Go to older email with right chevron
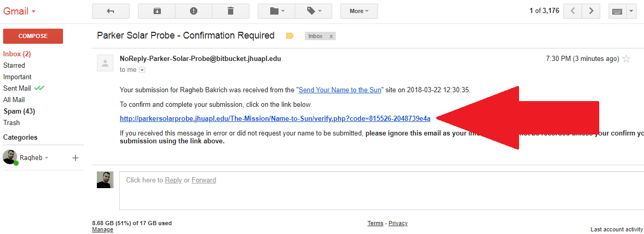Screen dimensions: 644x234 click(x=590, y=11)
